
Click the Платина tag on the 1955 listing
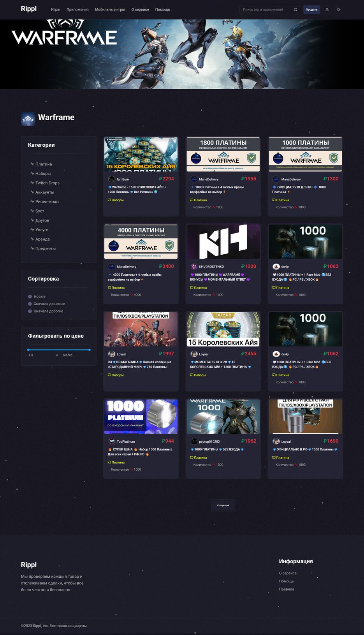[198, 200]
